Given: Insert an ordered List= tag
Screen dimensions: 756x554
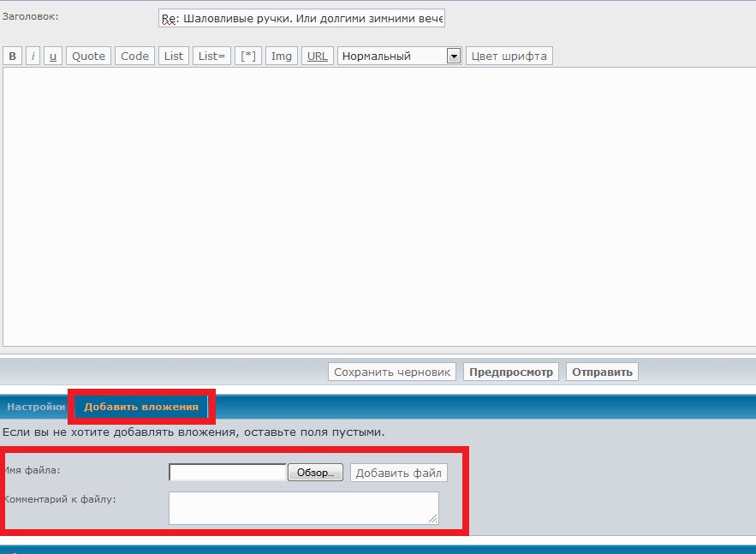Looking at the screenshot, I should click(211, 57).
